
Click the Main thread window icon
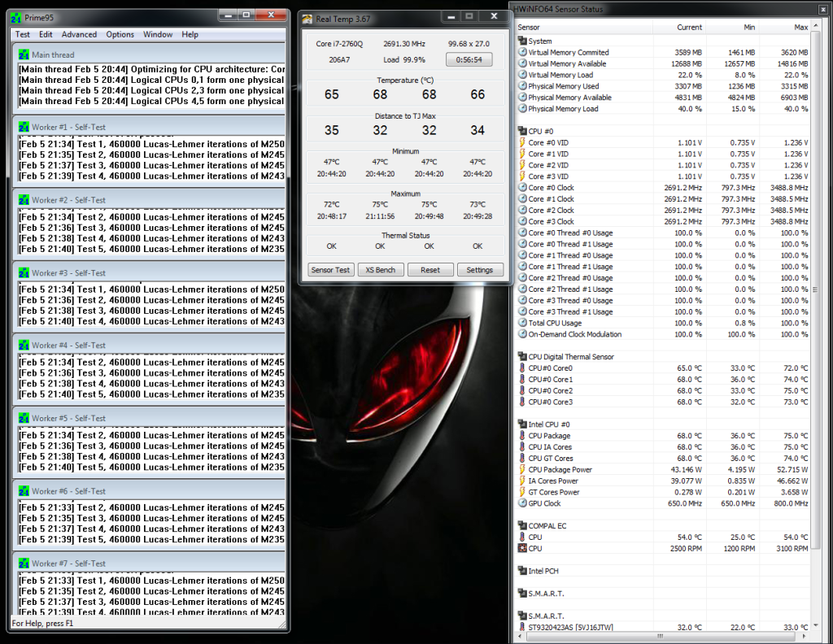coord(24,55)
